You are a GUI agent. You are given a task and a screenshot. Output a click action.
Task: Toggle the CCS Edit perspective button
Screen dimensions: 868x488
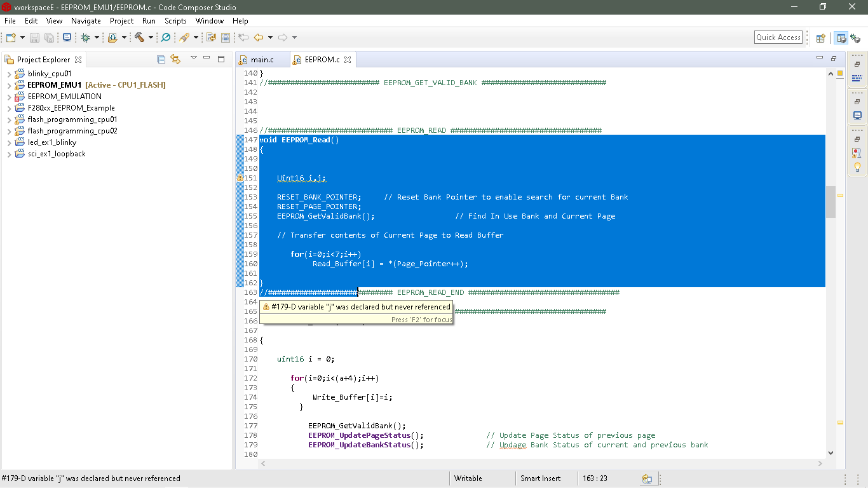tap(840, 37)
